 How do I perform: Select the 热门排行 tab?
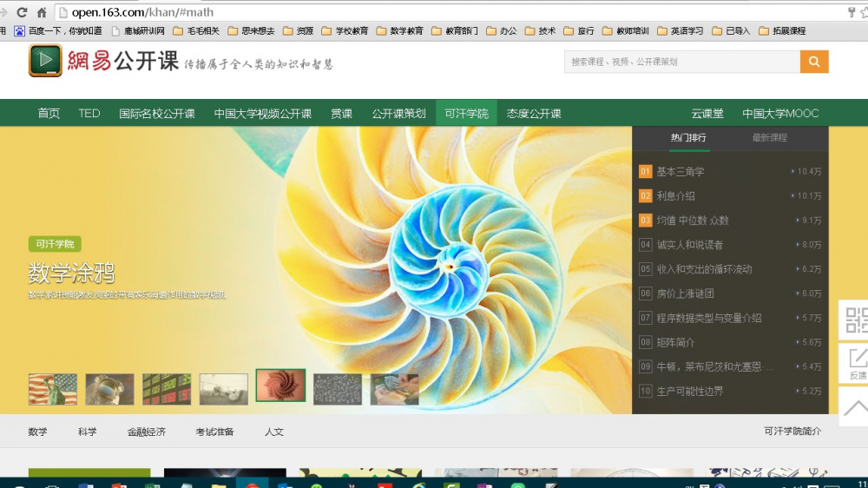click(688, 138)
